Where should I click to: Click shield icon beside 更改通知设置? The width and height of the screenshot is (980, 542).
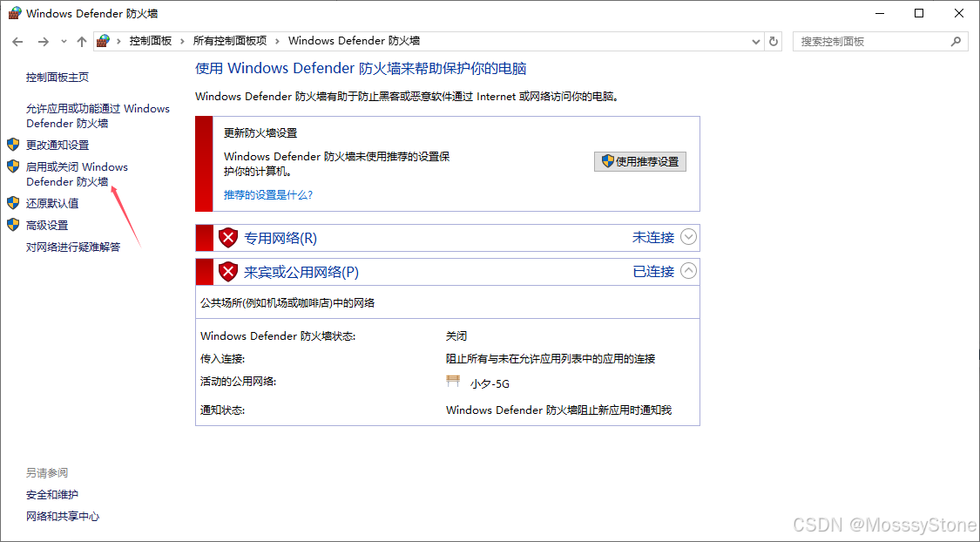pyautogui.click(x=13, y=145)
